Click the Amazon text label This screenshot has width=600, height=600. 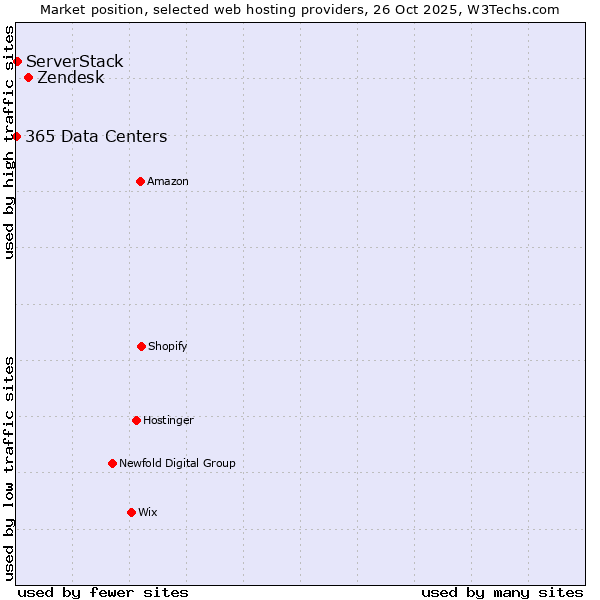pos(168,181)
